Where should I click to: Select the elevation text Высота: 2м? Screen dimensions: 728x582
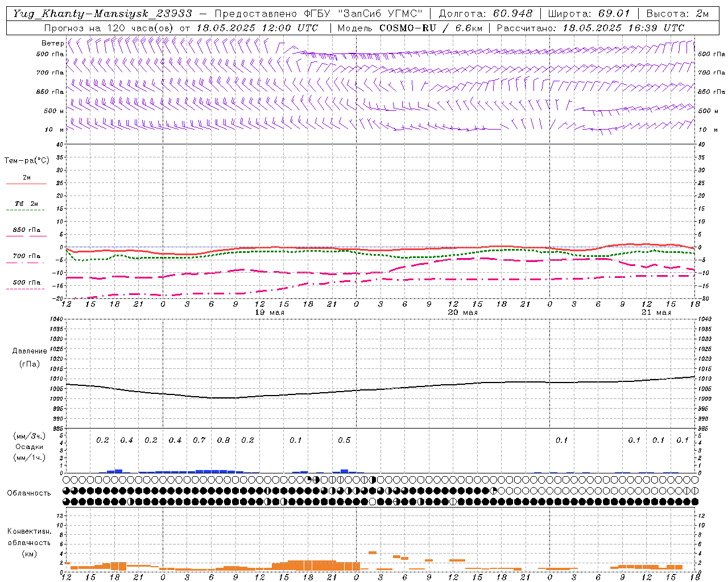tap(677, 14)
